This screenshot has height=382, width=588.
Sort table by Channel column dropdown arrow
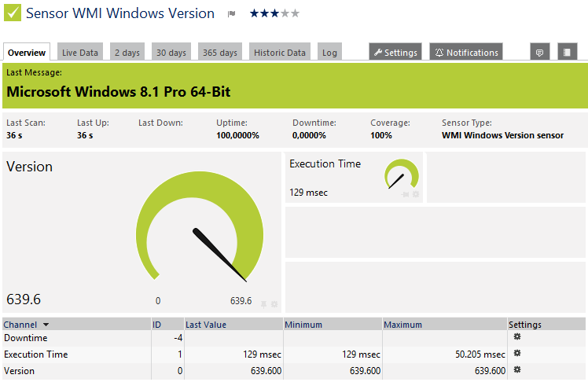46,325
